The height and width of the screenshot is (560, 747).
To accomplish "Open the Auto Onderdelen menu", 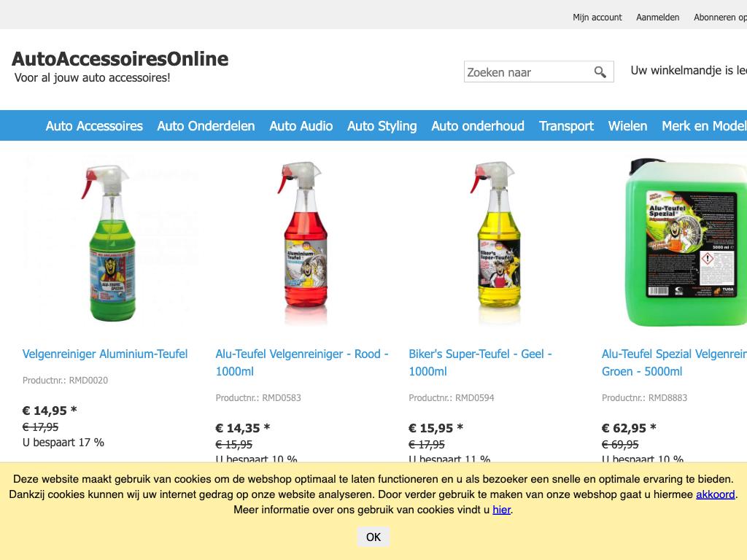I will pos(206,125).
